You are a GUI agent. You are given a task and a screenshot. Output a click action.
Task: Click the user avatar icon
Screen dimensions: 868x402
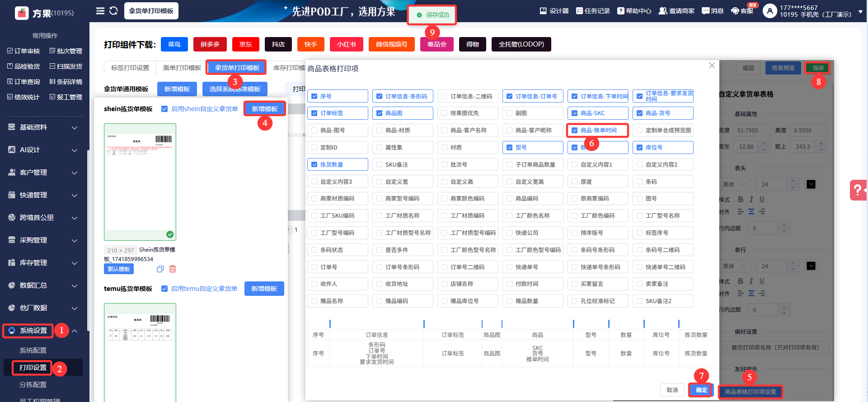click(769, 11)
